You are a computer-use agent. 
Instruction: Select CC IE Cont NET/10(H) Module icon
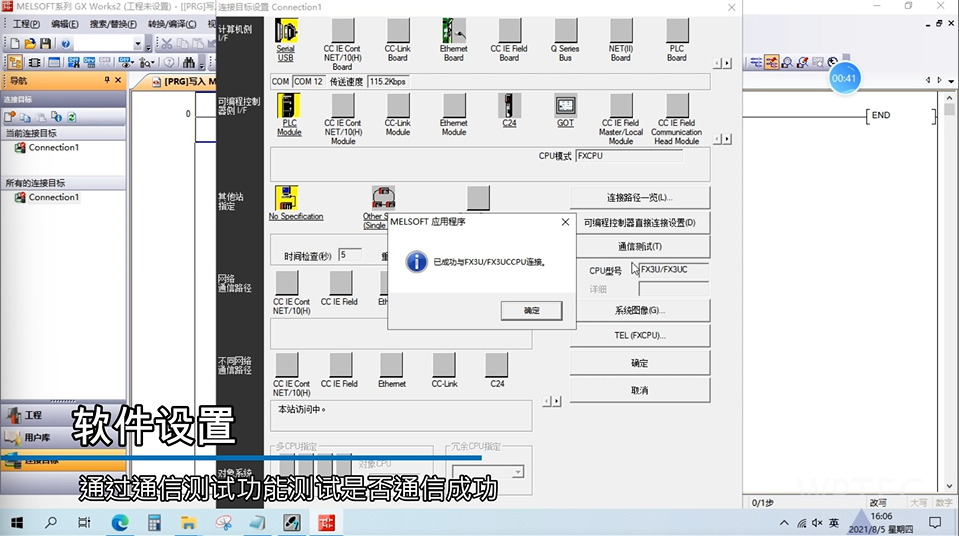342,105
